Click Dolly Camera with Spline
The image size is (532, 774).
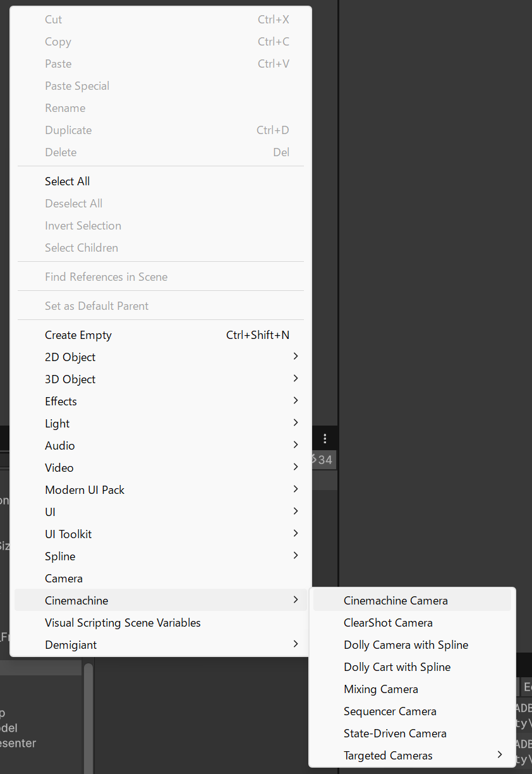tap(406, 645)
